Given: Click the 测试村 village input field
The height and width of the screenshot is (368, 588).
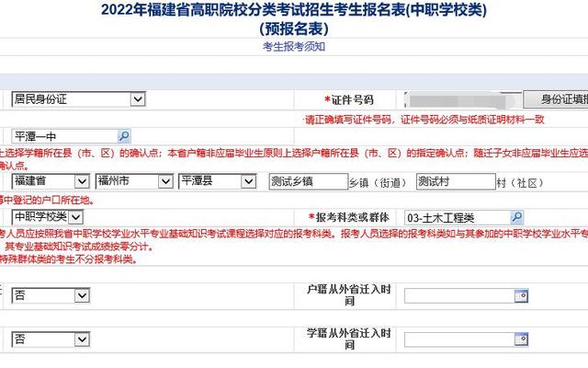Looking at the screenshot, I should pyautogui.click(x=456, y=182).
